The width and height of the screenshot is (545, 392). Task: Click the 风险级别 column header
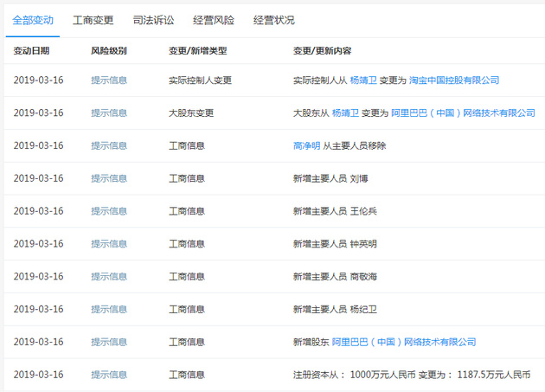coord(109,51)
